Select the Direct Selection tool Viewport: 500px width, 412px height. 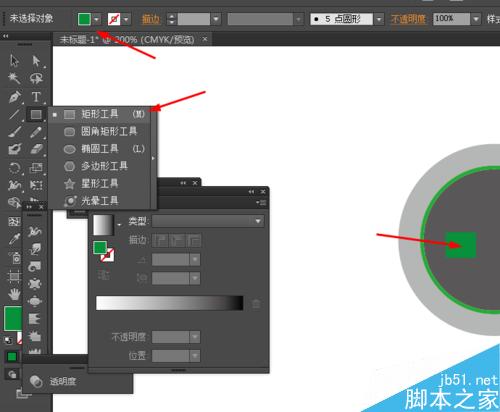click(36, 61)
